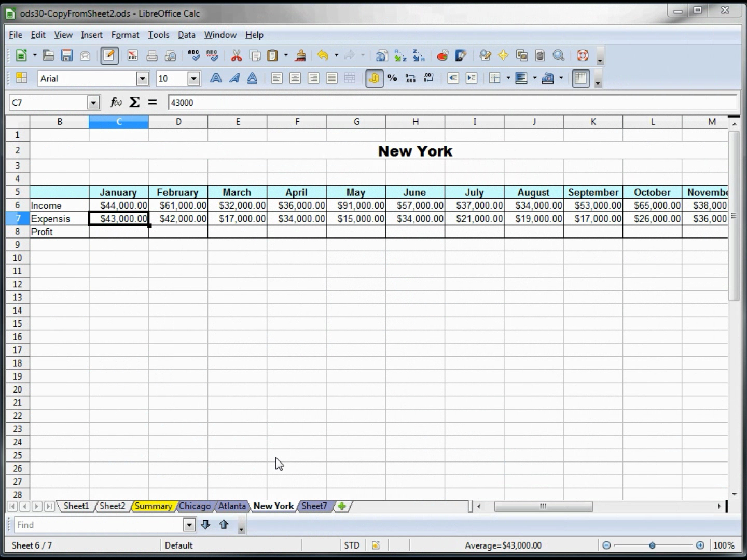Image resolution: width=747 pixels, height=560 pixels.
Task: Delete a decimal place
Action: point(428,78)
